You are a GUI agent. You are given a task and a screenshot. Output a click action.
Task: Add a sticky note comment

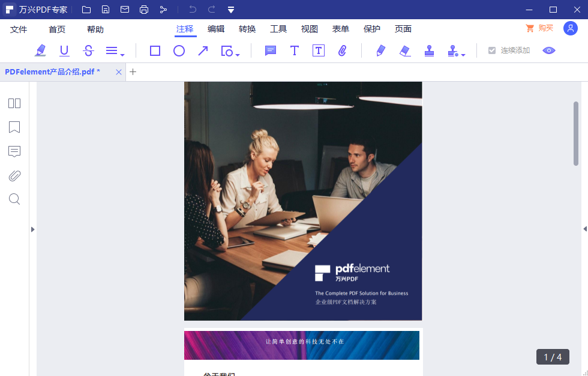(271, 51)
